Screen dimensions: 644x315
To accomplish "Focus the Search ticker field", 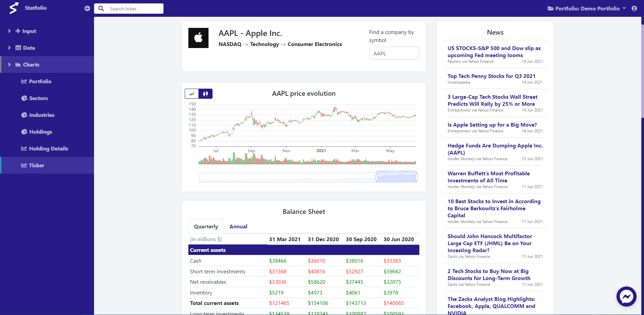I will coord(135,9).
